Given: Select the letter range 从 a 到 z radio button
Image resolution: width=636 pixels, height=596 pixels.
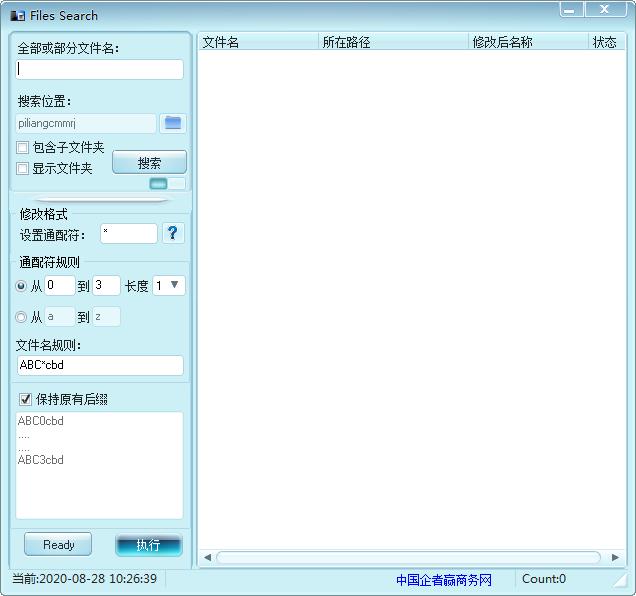Looking at the screenshot, I should (x=22, y=317).
